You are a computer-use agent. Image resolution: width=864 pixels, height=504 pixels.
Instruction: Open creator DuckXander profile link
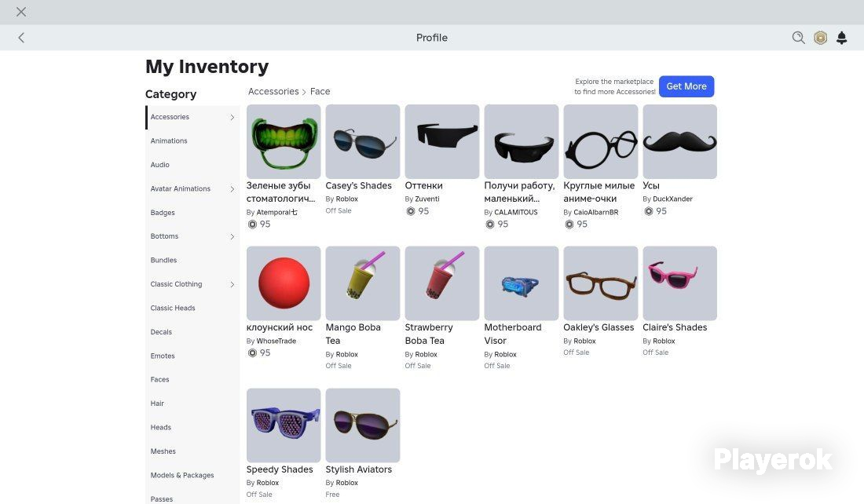coord(672,199)
